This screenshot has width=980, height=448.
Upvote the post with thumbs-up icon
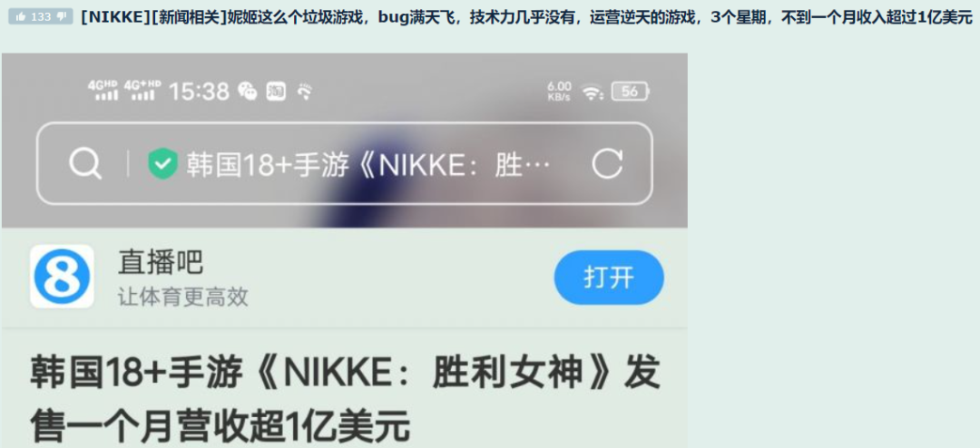(x=21, y=17)
